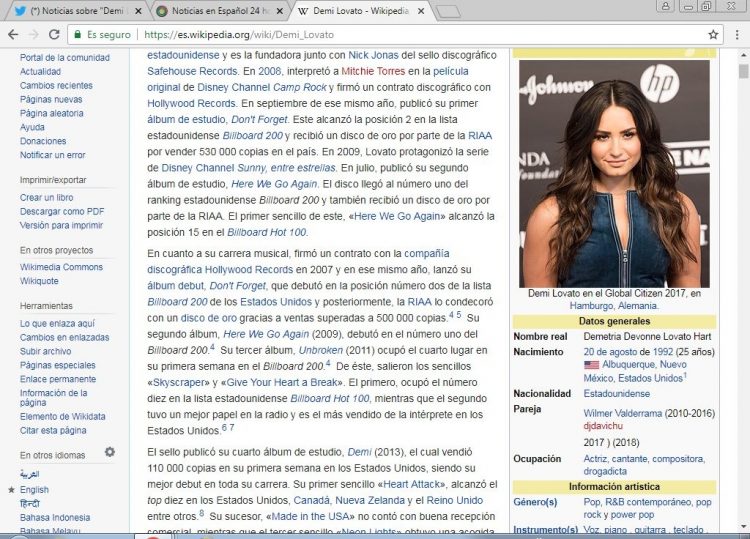Open the Estadounidense nationality link
Image resolution: width=750 pixels, height=539 pixels.
617,394
